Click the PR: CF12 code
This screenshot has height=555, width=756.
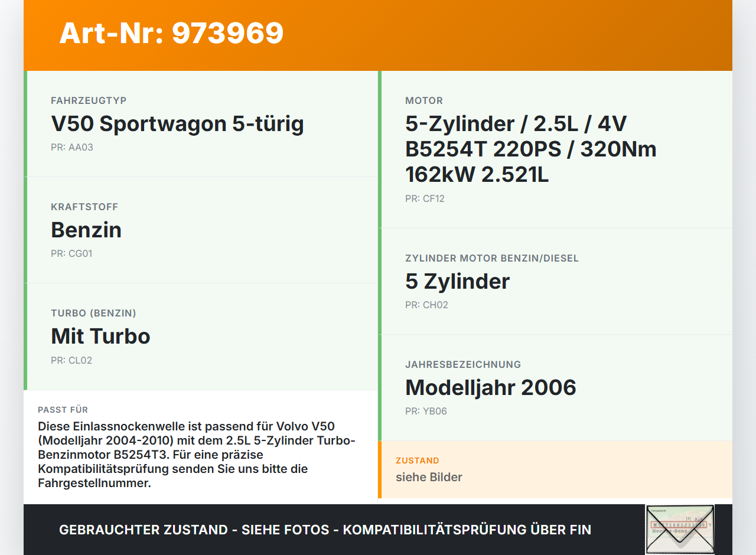(x=424, y=198)
